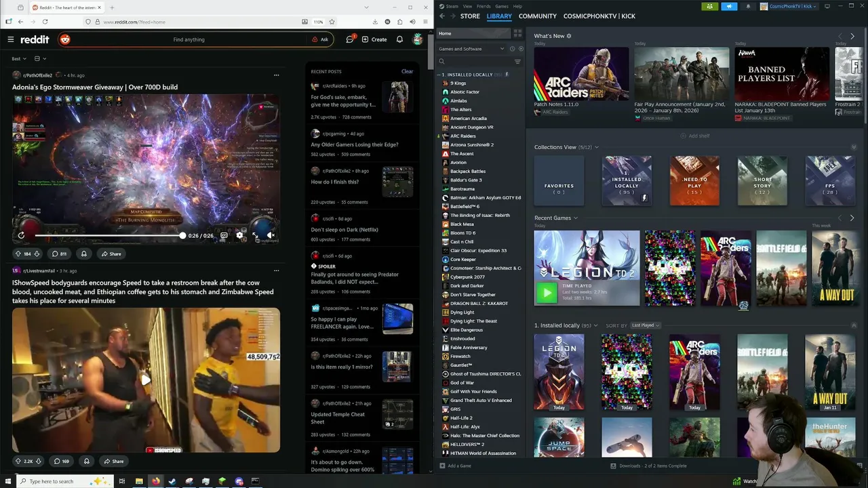Open CosmicPhonkTV account dropdown in Steam
868x488 pixels.
pyautogui.click(x=789, y=6)
